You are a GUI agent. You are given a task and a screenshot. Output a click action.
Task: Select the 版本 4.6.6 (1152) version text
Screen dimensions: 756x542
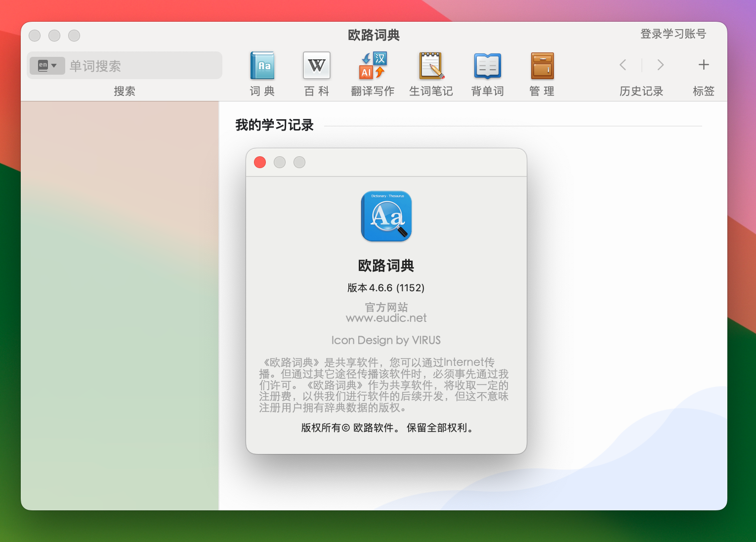coord(386,288)
